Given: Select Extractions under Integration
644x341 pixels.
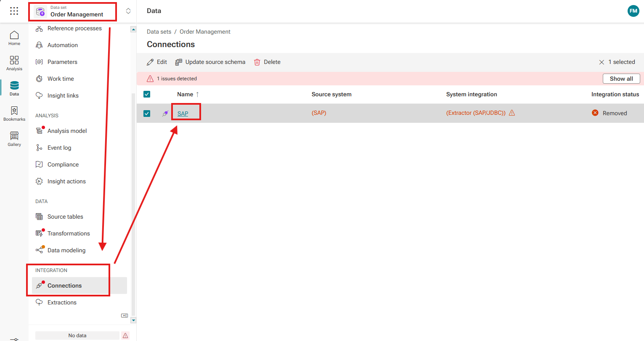Looking at the screenshot, I should (62, 302).
